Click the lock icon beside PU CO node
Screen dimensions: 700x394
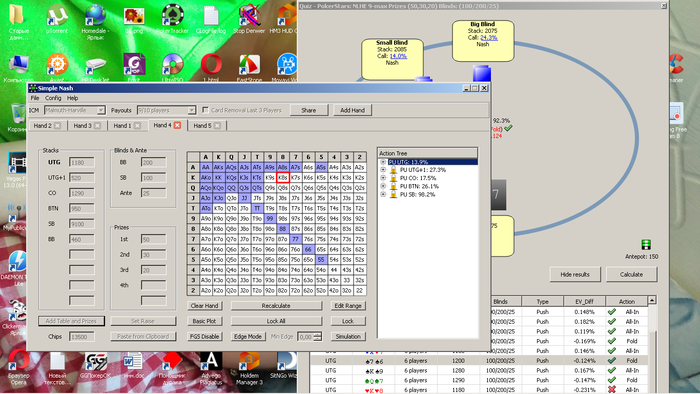393,178
